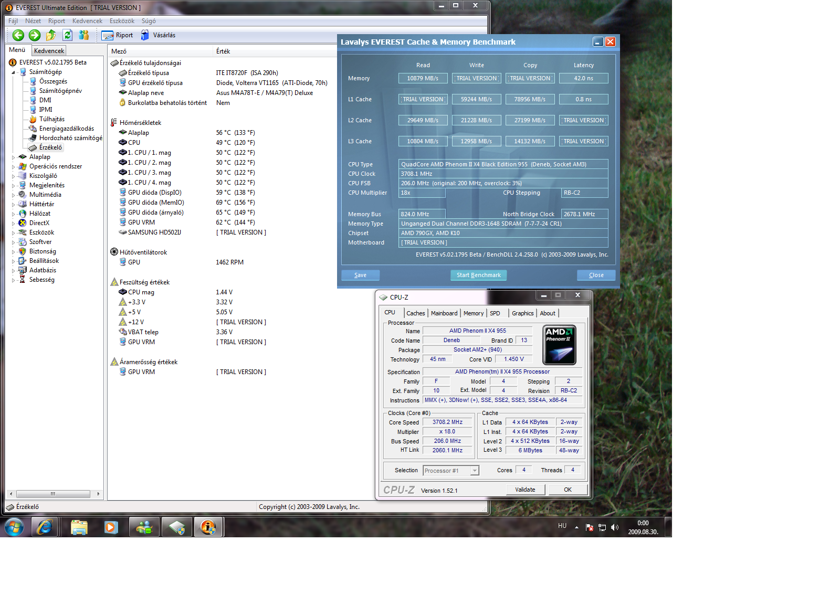Viewport: 840px width, 616px height.
Task: Open the Caches tab in CPU-Z
Action: click(415, 313)
